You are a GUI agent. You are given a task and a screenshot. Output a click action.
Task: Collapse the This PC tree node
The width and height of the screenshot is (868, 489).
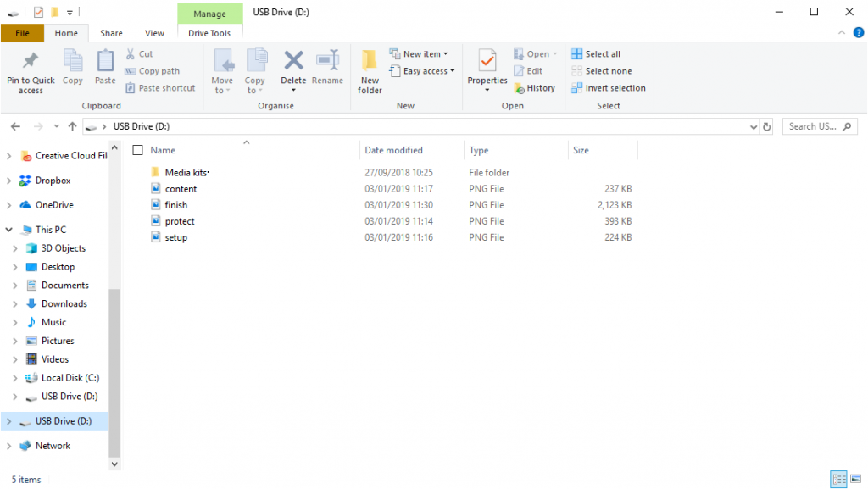tap(8, 230)
